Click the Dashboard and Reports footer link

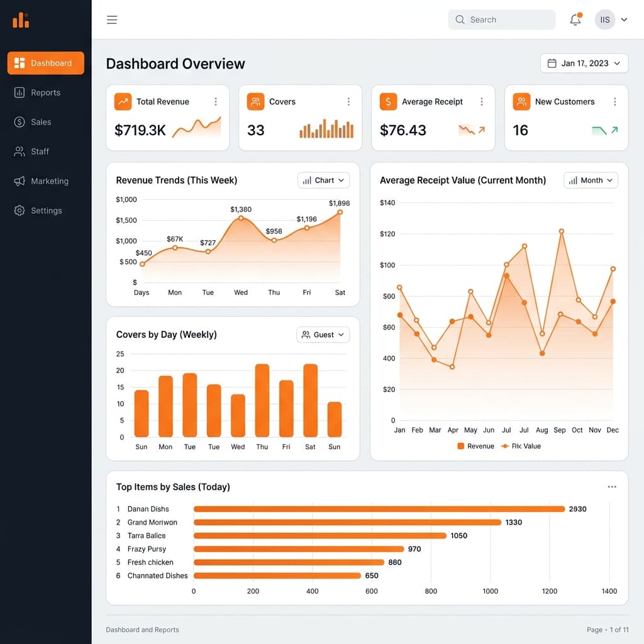click(142, 630)
